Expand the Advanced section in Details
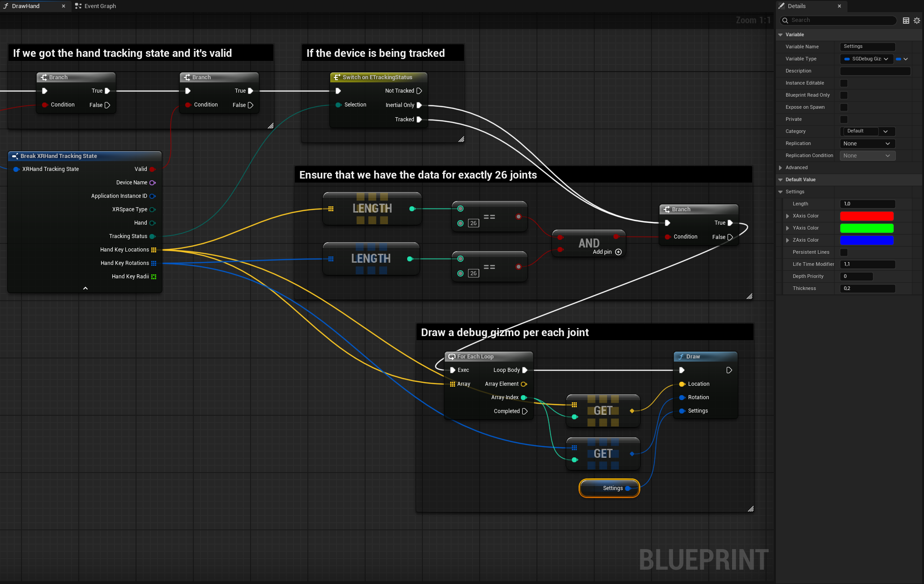Image resolution: width=924 pixels, height=584 pixels. [781, 167]
